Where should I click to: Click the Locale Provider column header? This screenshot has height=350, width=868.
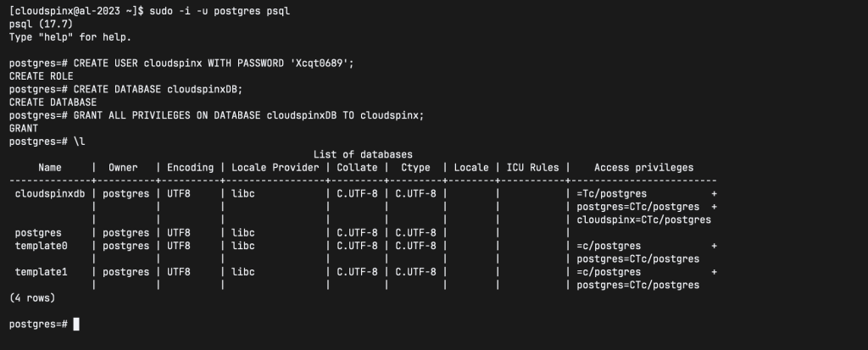(x=273, y=168)
